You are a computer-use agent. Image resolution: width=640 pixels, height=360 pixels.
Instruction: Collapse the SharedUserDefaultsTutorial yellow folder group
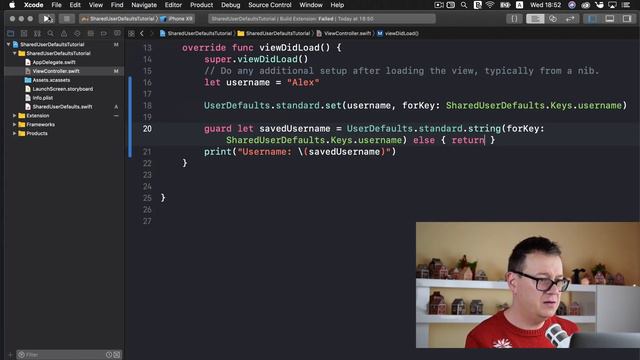pyautogui.click(x=15, y=53)
